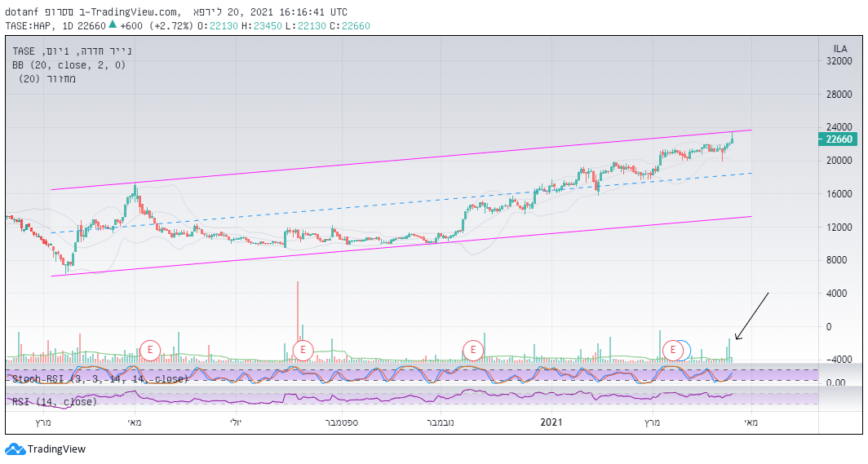Click the blue circle marker beside the March 2021 E
This screenshot has width=868, height=464.
point(687,350)
